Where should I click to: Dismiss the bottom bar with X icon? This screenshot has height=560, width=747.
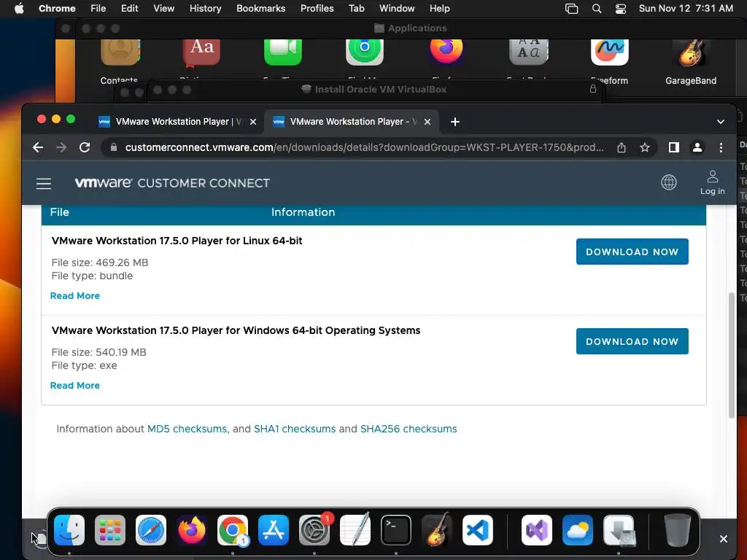click(x=723, y=539)
